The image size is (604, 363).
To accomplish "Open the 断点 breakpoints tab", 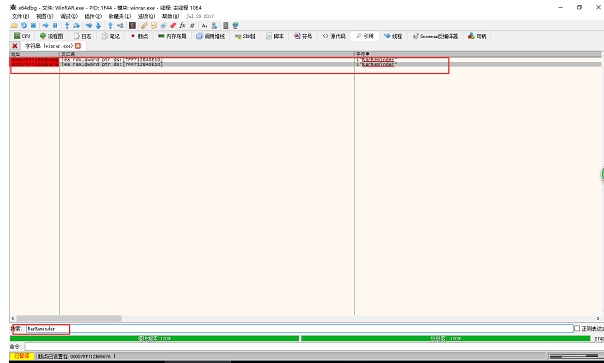I will point(139,36).
